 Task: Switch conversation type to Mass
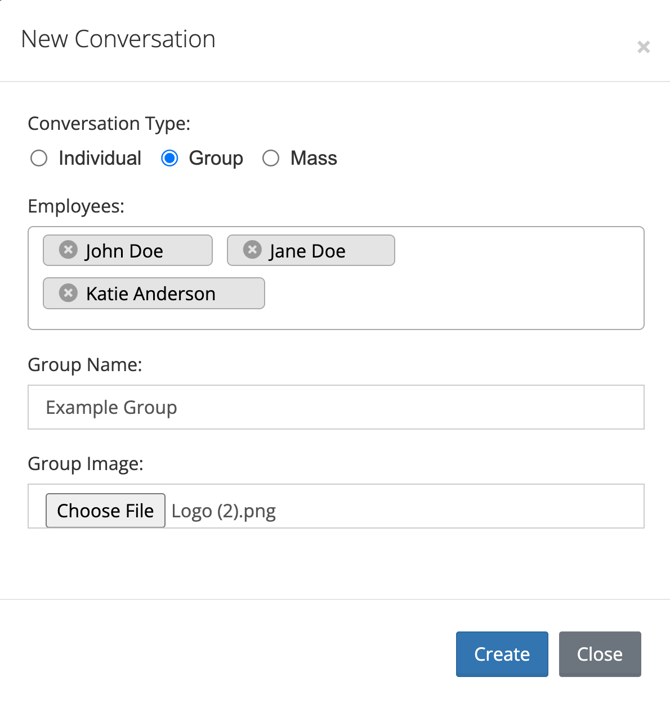(x=271, y=158)
